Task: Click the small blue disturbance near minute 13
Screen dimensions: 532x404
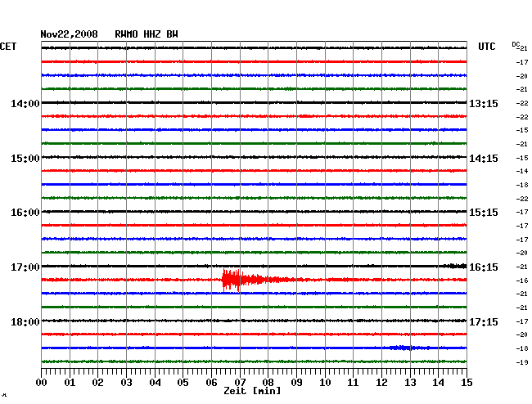Action: point(409,348)
